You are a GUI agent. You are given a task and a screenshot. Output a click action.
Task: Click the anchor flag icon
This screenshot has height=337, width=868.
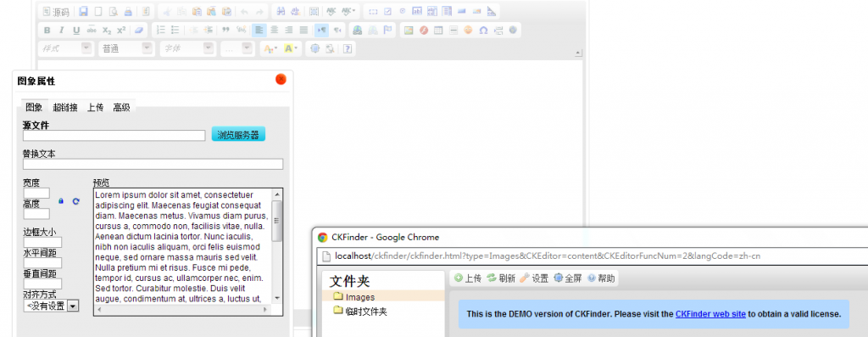pos(388,31)
